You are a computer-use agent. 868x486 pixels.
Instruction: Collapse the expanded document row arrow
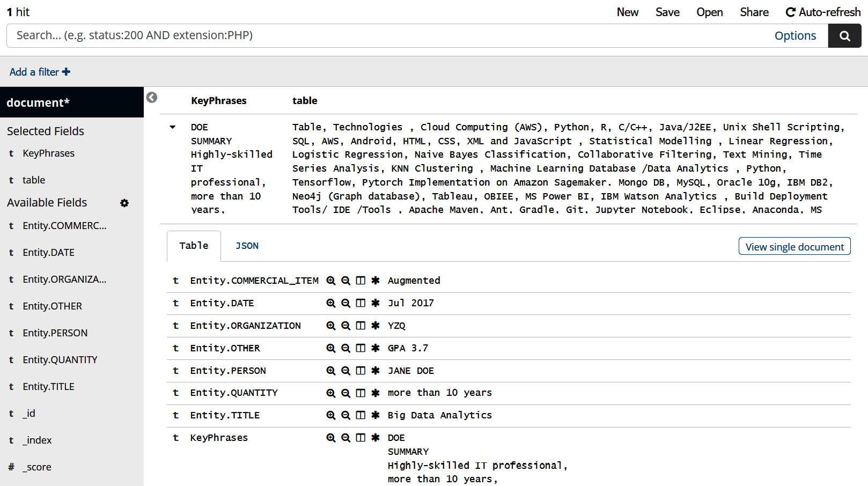click(173, 127)
